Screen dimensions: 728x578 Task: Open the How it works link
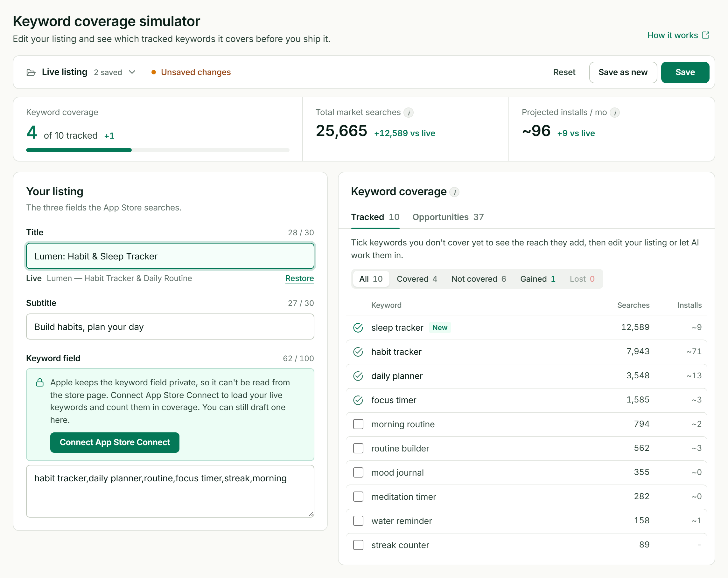[x=678, y=35]
